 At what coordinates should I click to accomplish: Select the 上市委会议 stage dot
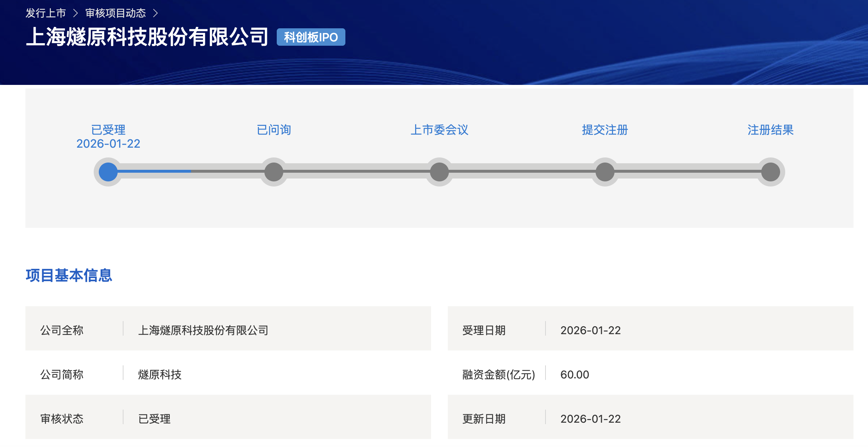click(439, 172)
